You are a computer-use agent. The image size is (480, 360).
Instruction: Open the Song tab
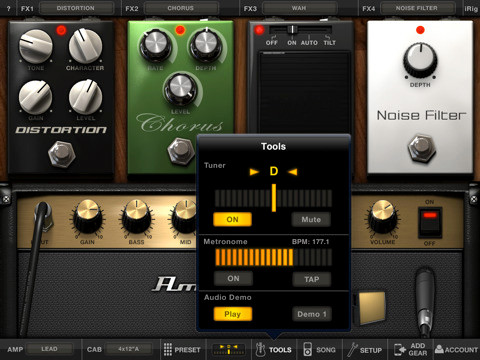[x=319, y=350]
